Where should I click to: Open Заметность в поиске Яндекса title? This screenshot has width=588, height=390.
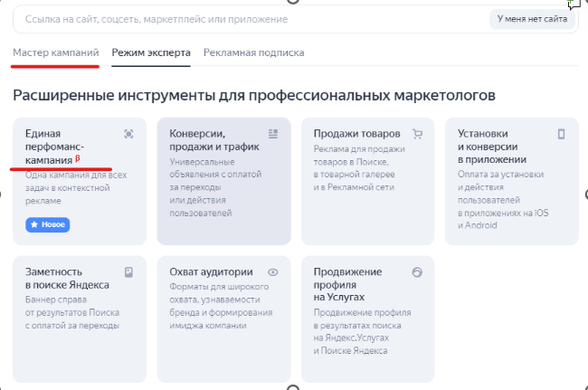tap(67, 279)
